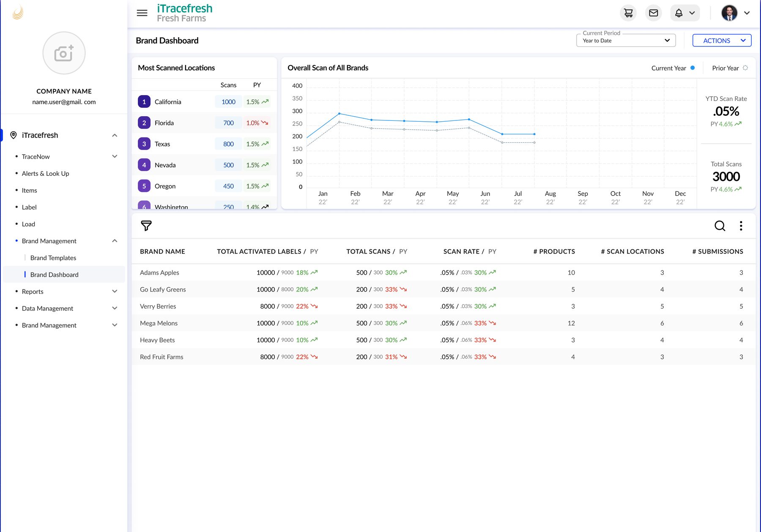Select California in Most Scanned Locations
761x532 pixels.
pos(204,102)
